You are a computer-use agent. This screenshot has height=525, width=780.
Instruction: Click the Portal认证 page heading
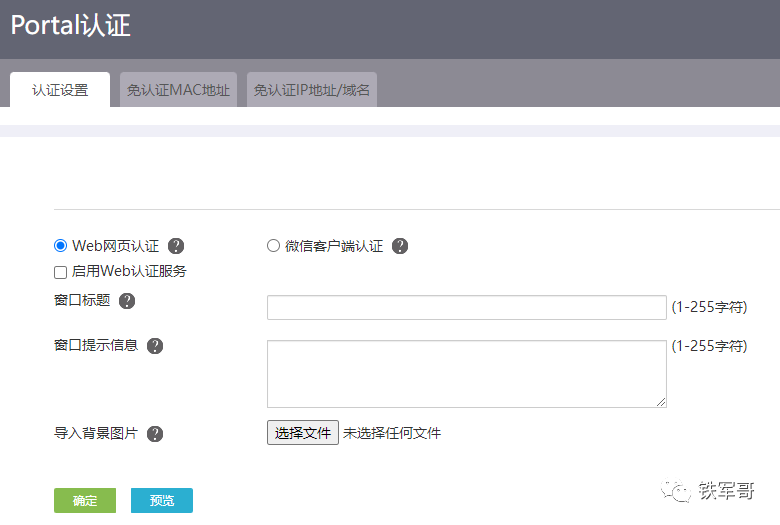(x=71, y=25)
